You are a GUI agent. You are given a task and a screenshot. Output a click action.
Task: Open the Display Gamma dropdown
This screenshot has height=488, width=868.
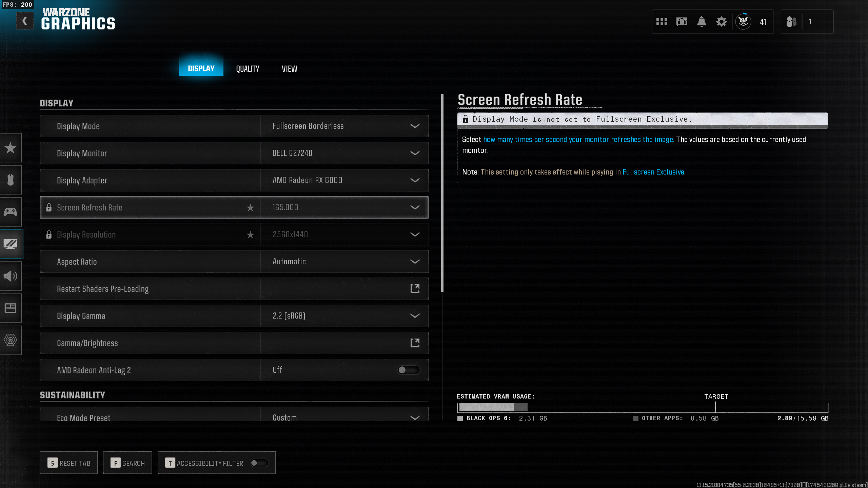pos(414,316)
